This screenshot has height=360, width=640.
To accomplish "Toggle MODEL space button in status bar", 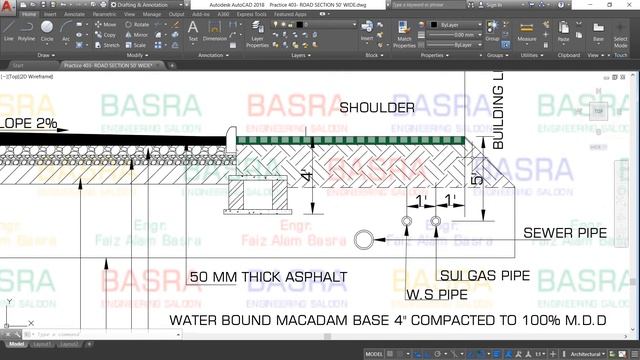I will [x=374, y=354].
